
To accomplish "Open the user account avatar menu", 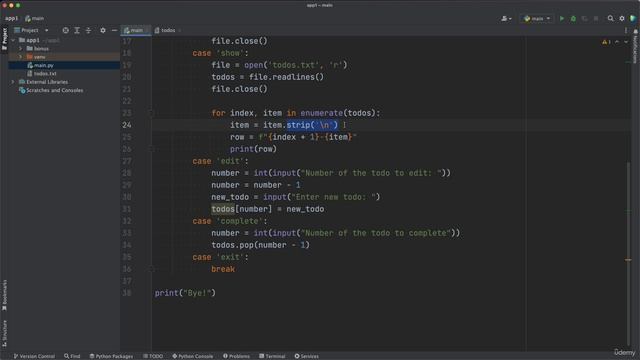I will (x=506, y=18).
